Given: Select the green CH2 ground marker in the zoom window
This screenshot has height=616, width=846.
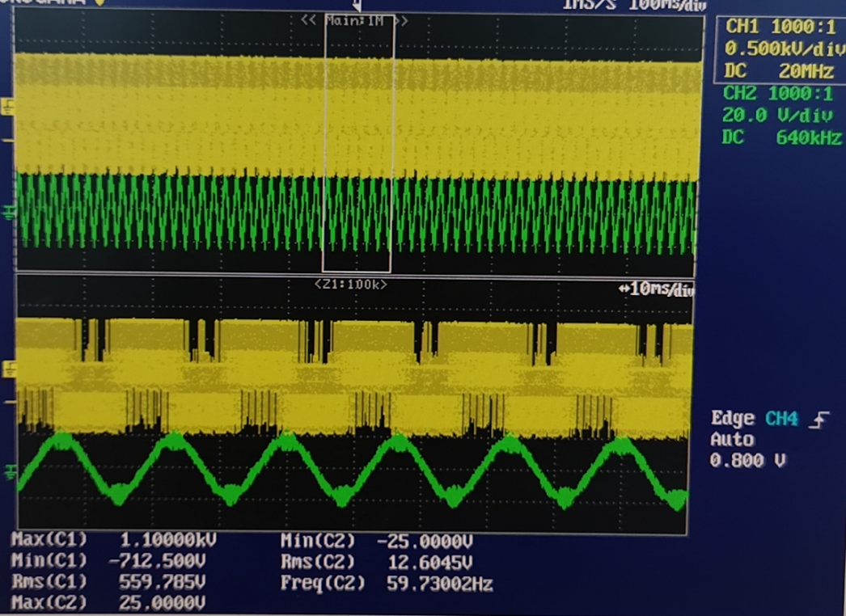Looking at the screenshot, I should 9,469.
